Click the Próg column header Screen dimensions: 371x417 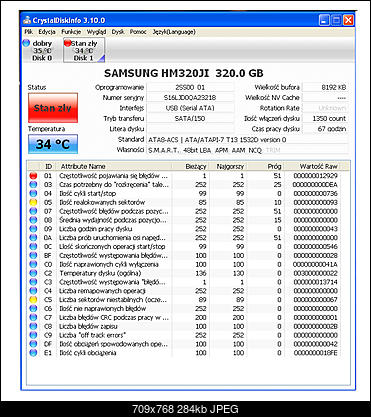pyautogui.click(x=266, y=166)
